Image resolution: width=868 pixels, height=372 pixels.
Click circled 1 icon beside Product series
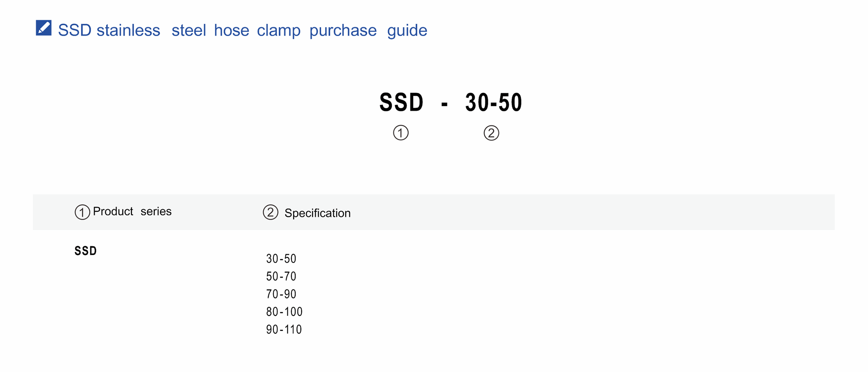82,212
